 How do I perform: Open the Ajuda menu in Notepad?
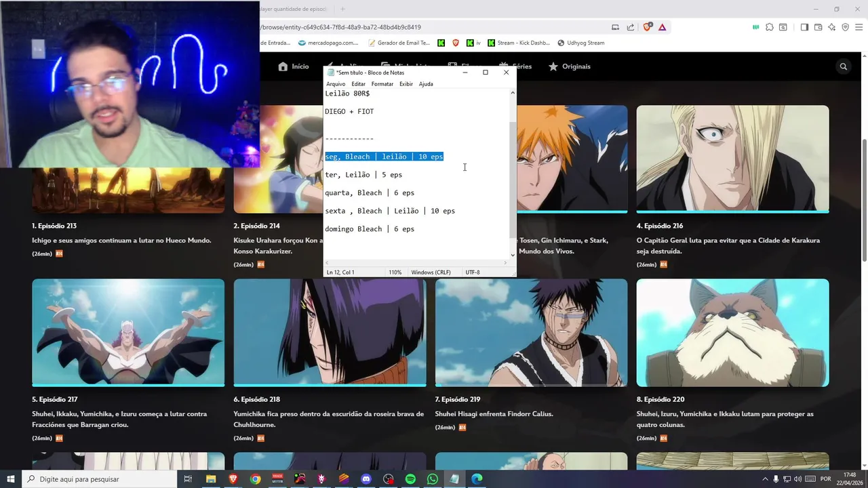pyautogui.click(x=426, y=84)
